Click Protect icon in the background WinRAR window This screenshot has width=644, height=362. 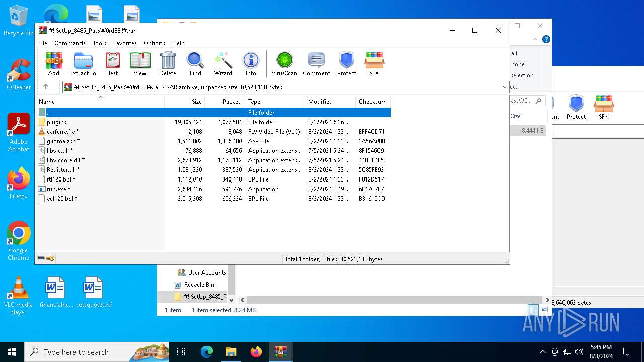point(576,107)
